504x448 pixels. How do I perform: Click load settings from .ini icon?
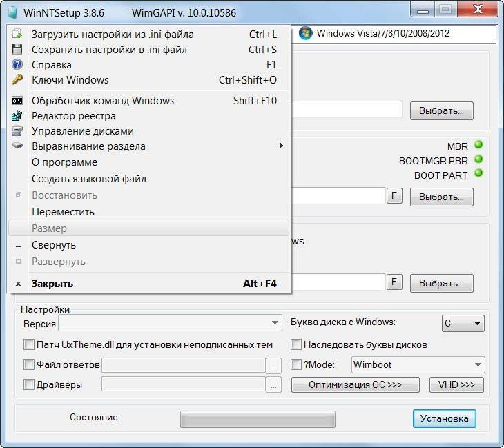pos(17,34)
